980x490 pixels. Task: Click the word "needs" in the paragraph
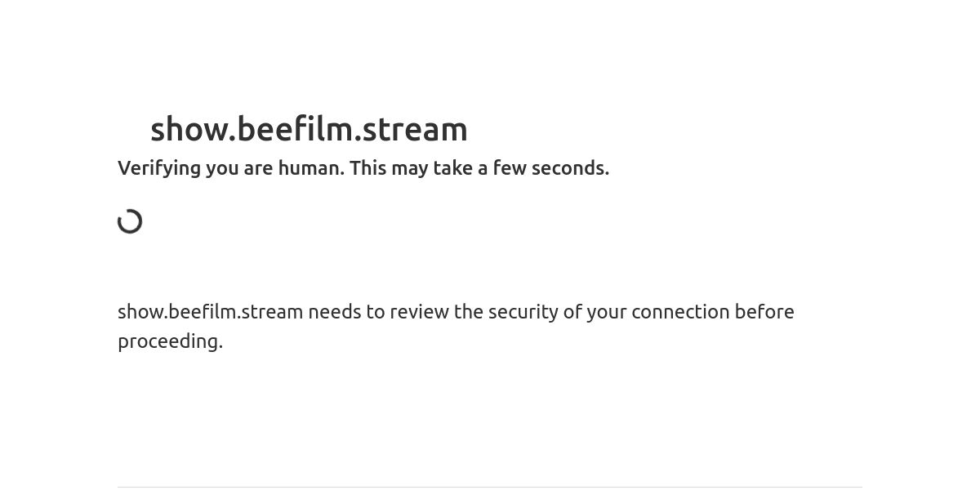tap(333, 312)
